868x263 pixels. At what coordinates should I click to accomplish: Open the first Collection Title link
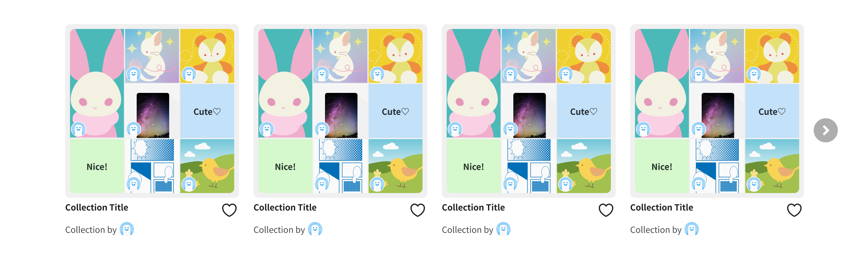coord(97,208)
